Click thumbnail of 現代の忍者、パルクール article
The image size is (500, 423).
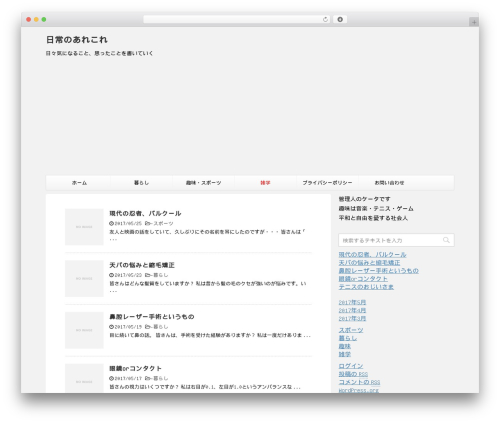click(x=84, y=227)
